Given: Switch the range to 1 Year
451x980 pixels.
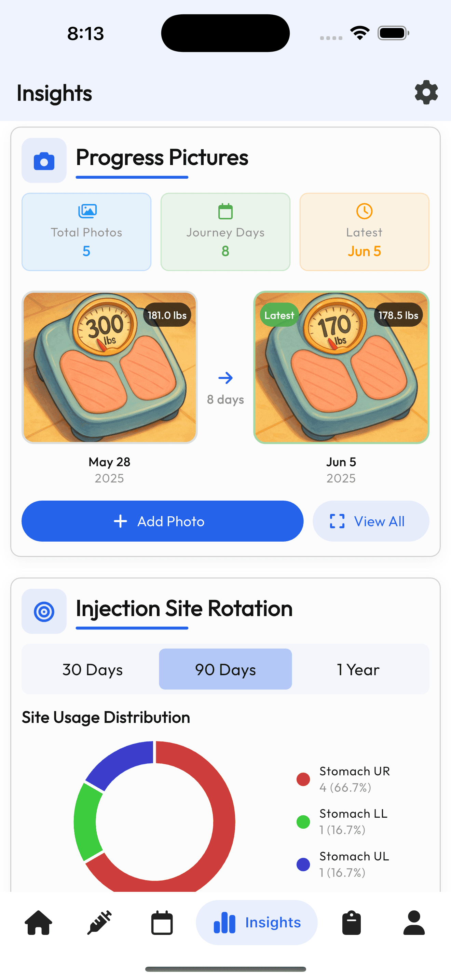Looking at the screenshot, I should [358, 669].
